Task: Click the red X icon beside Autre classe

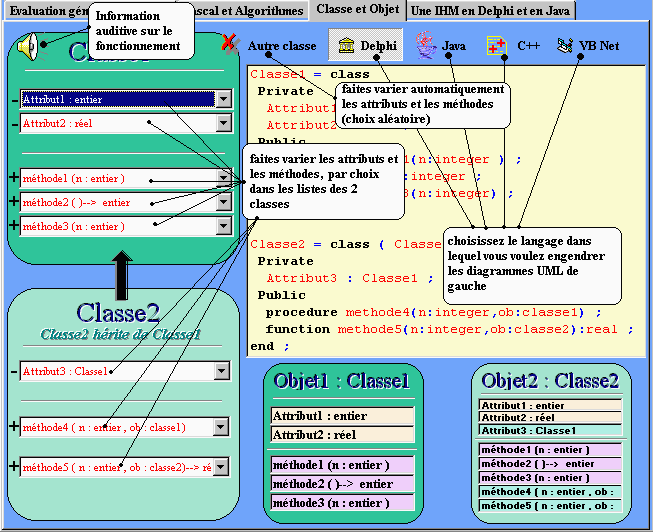Action: 230,43
